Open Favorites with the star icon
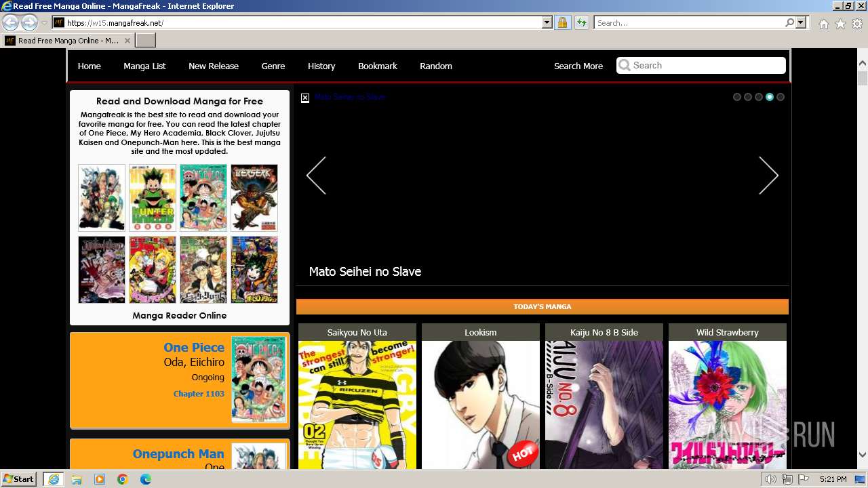 pos(840,24)
